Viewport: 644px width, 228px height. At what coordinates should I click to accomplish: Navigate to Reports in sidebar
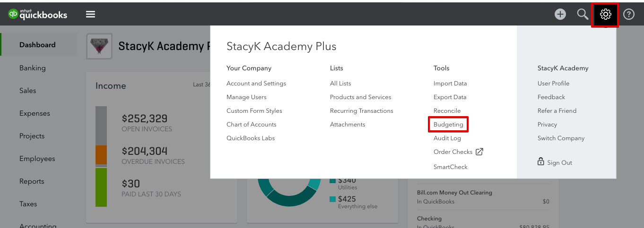pos(32,181)
